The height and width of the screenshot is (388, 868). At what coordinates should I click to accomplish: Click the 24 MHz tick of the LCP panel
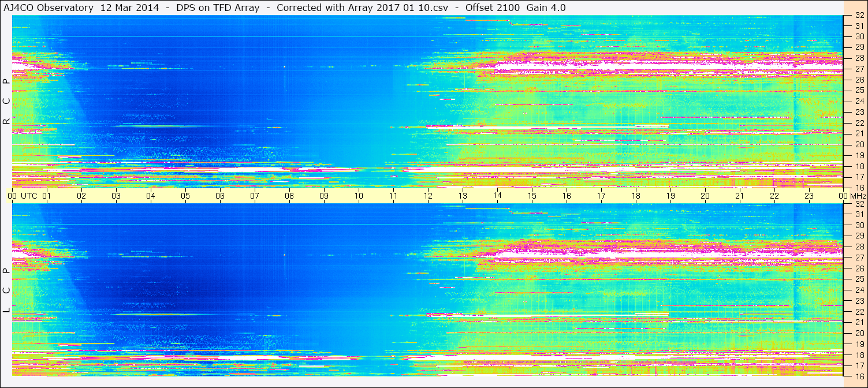pyautogui.click(x=859, y=290)
